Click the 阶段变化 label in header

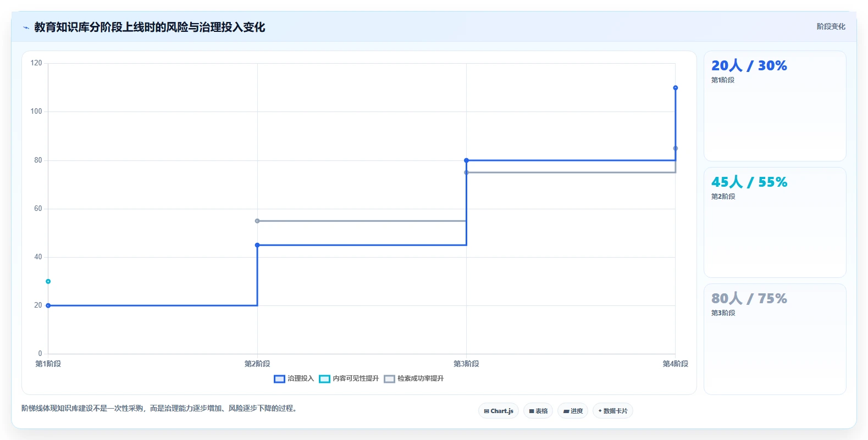click(831, 26)
